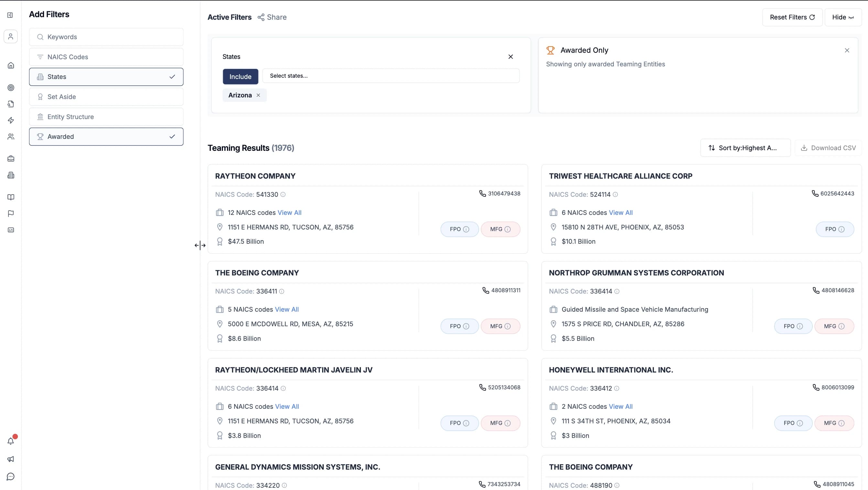The width and height of the screenshot is (868, 490).
Task: Click View All for Triwest Healthcare NAICS codes
Action: [x=621, y=213]
